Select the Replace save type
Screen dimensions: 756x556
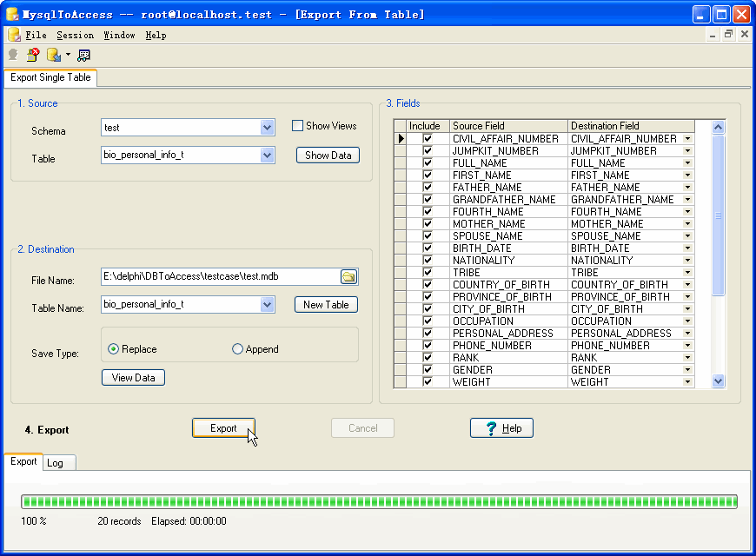[x=113, y=349]
